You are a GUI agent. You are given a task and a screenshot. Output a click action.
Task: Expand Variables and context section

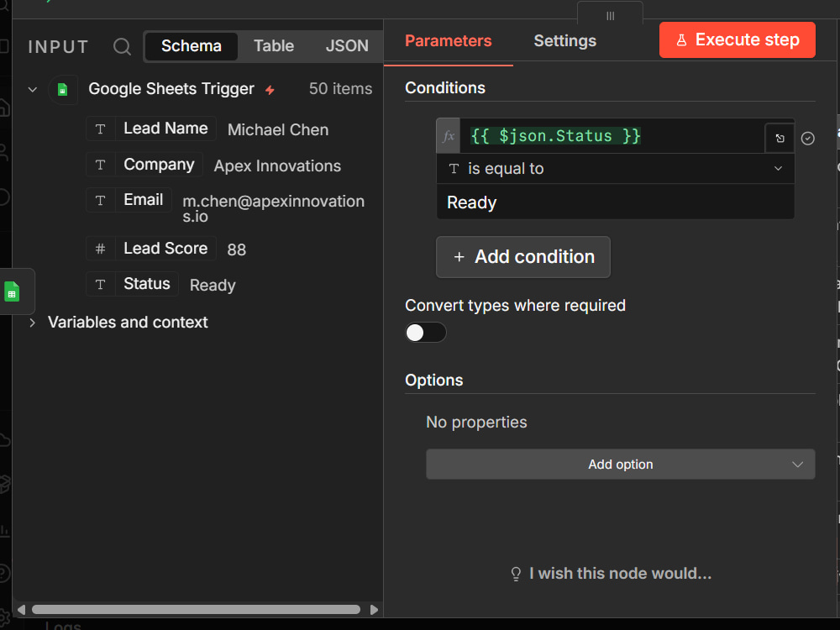(x=33, y=323)
